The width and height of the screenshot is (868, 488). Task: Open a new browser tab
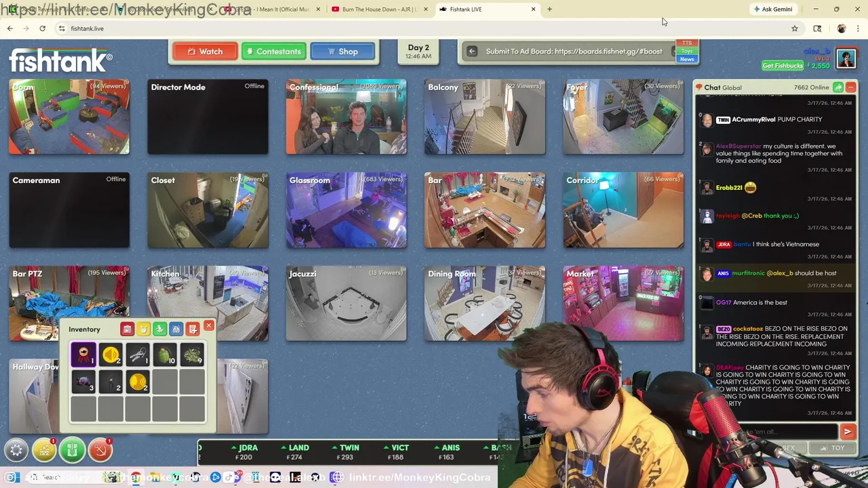[549, 9]
